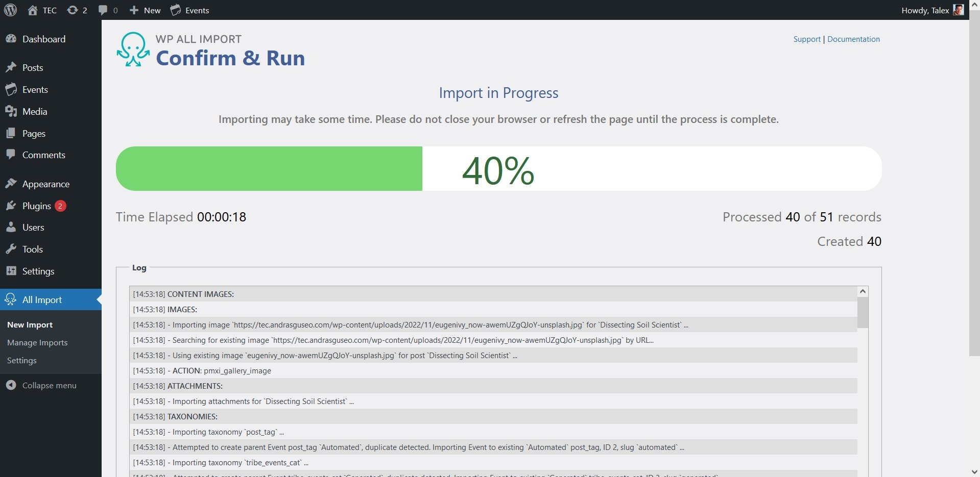Open Events in the top admin bar
The height and width of the screenshot is (477, 980).
[190, 10]
